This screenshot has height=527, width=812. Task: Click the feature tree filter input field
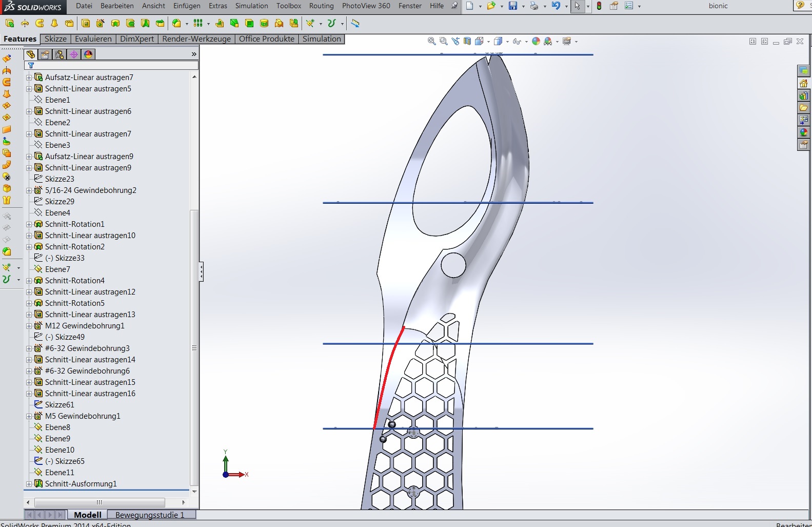[x=111, y=65]
